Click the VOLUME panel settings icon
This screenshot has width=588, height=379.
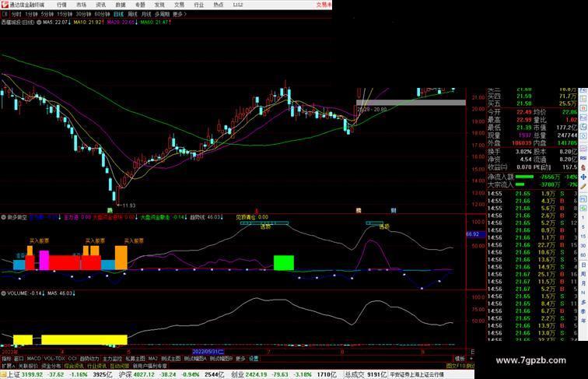(x=3, y=293)
